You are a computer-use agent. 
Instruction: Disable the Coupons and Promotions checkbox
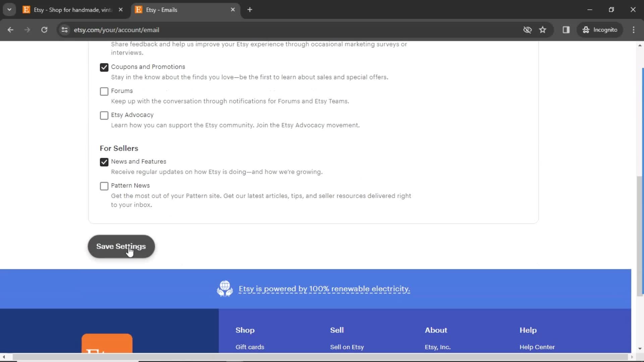tap(104, 67)
